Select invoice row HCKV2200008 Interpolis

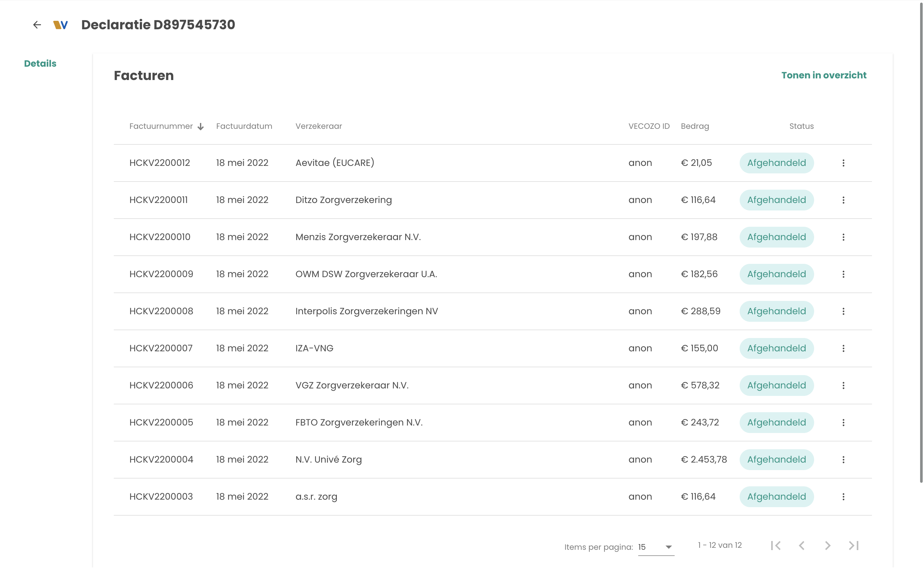366,311
